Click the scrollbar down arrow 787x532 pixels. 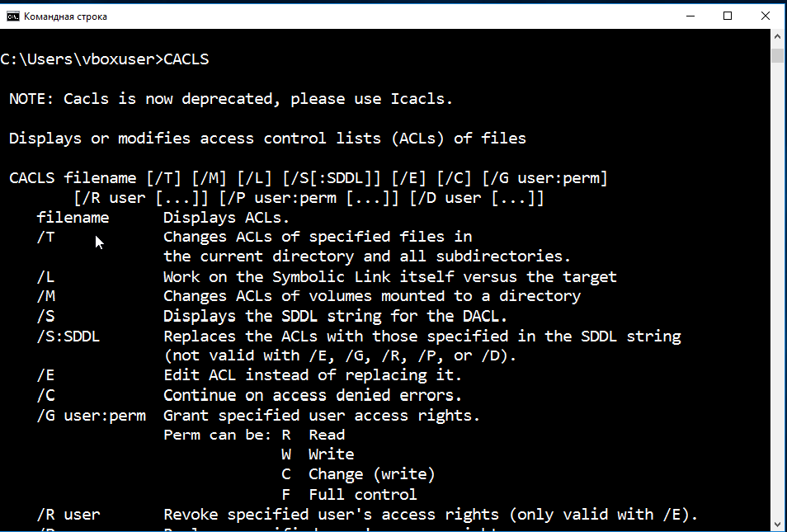click(x=777, y=524)
